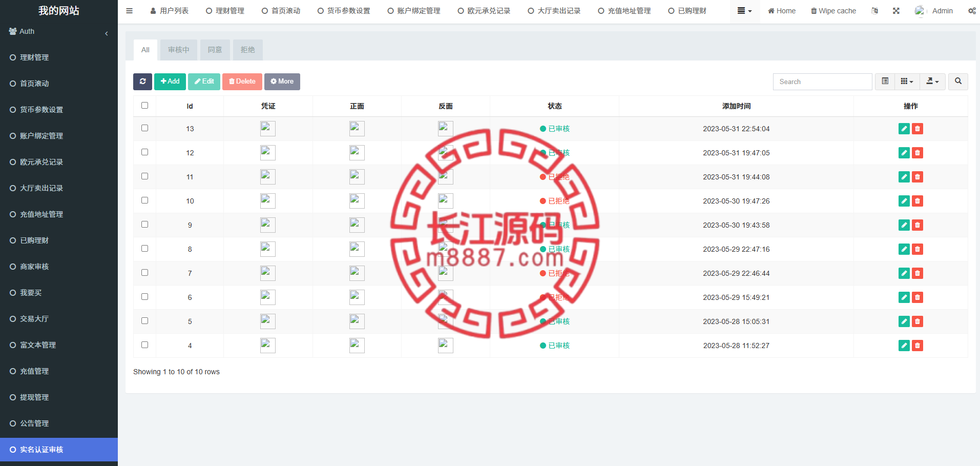
Task: Click the red Delete toolbar button
Action: pyautogui.click(x=242, y=82)
